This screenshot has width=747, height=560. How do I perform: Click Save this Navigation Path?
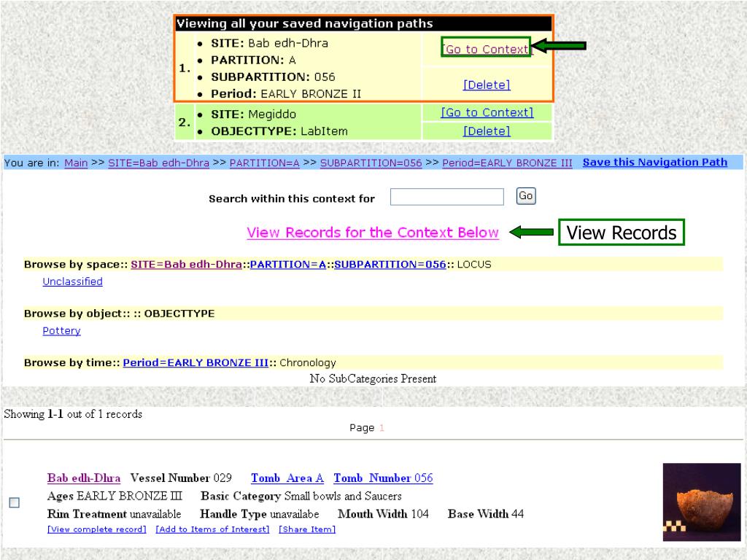(x=655, y=163)
